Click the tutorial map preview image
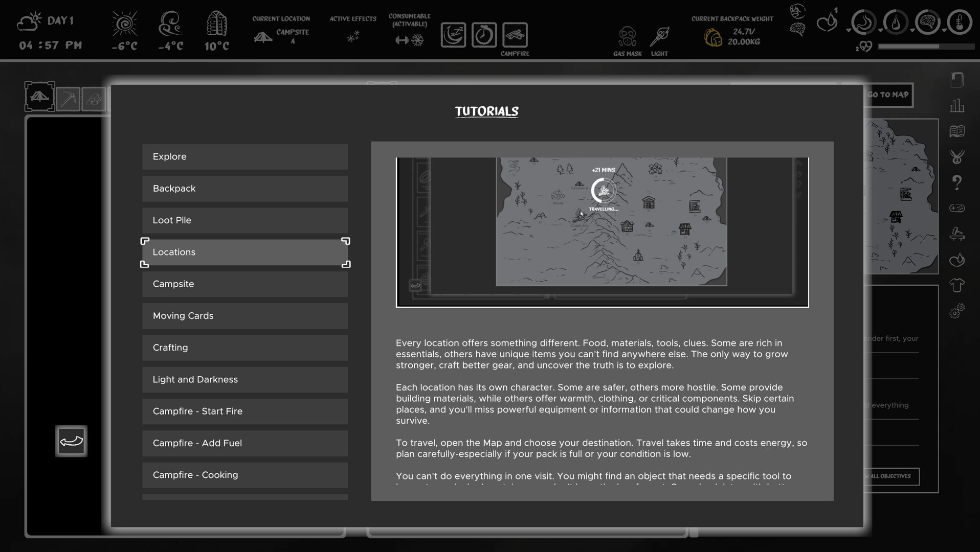 (602, 232)
